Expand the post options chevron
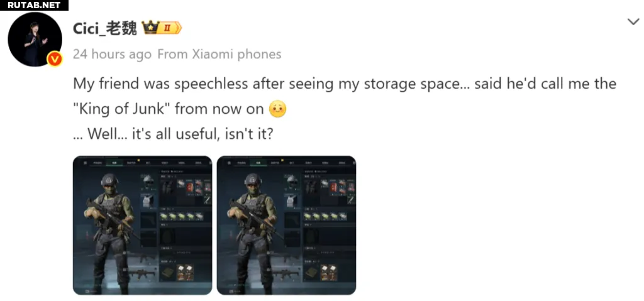644x301 pixels. [634, 22]
